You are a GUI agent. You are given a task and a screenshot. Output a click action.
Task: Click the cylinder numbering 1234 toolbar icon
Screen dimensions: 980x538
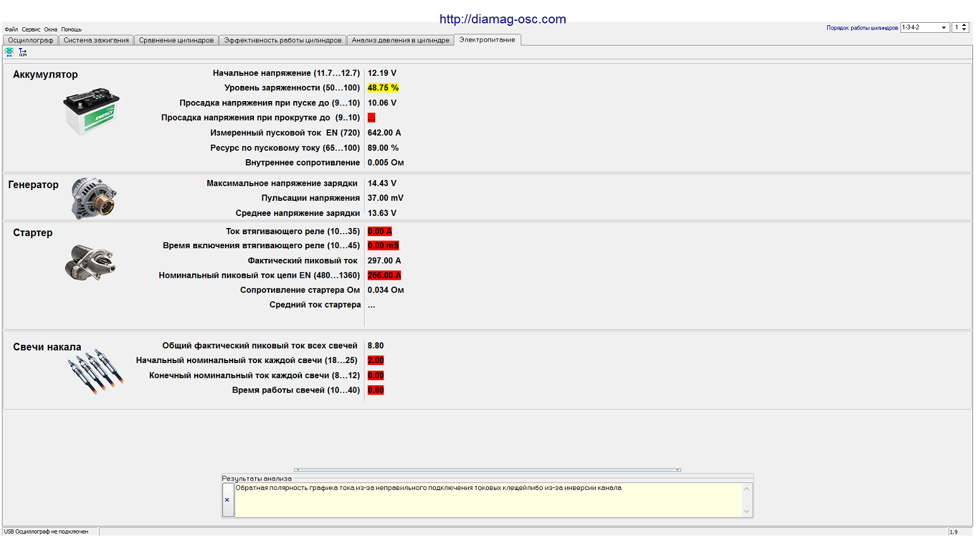click(x=23, y=52)
